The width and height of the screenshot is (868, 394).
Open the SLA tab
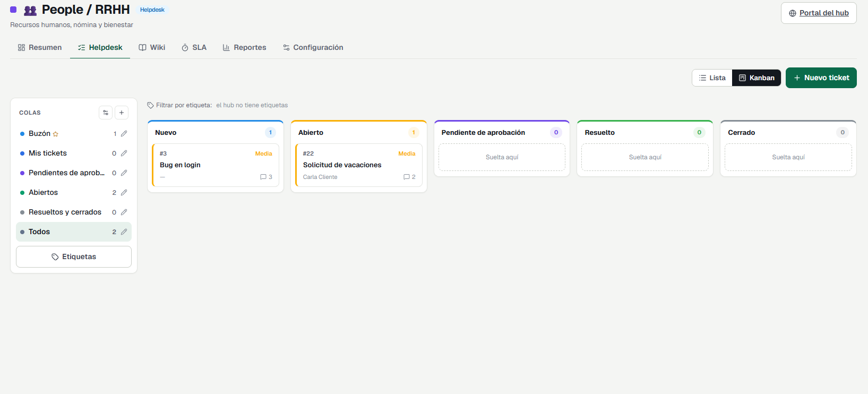pos(194,48)
